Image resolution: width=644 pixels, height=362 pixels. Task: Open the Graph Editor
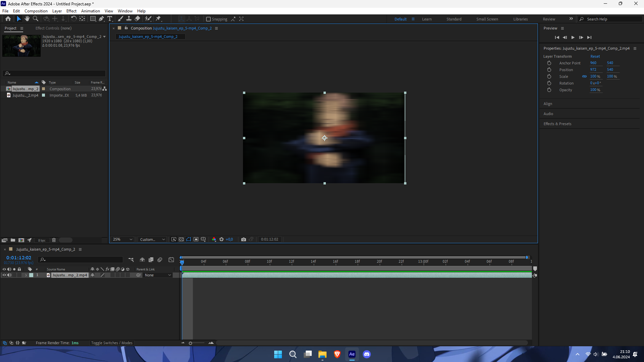coord(171,259)
